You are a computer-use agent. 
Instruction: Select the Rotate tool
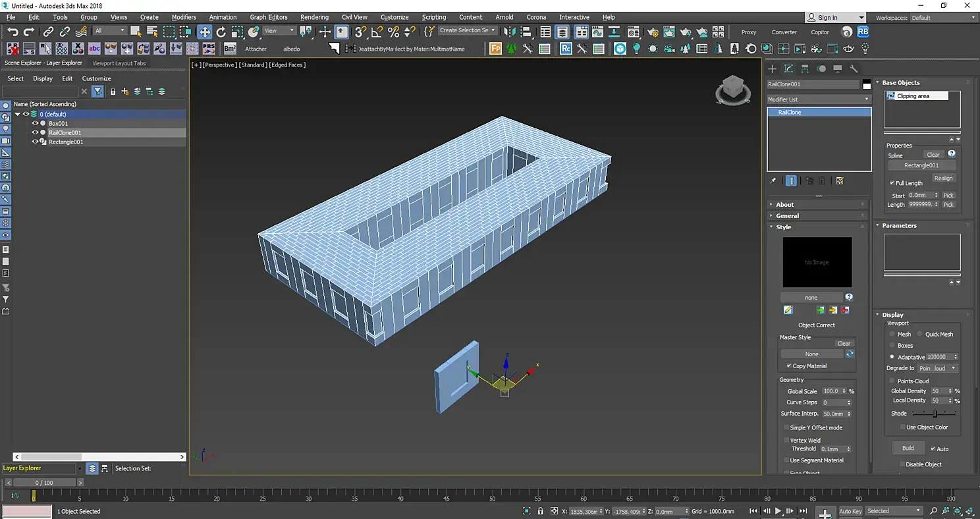click(x=221, y=32)
